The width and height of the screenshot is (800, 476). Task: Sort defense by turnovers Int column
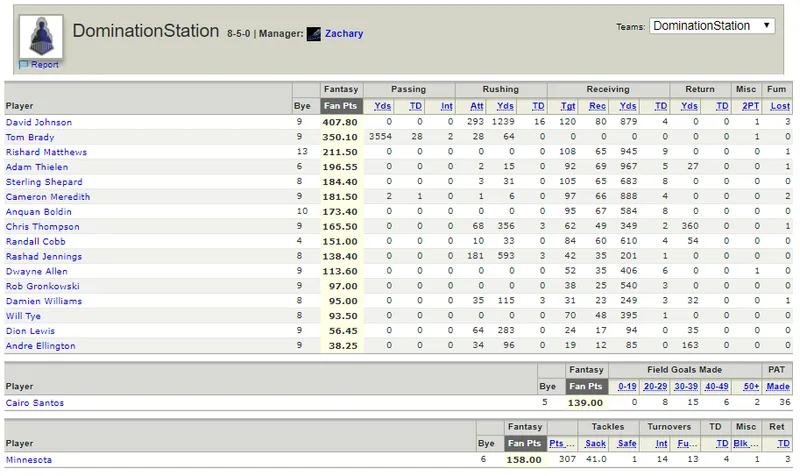pyautogui.click(x=661, y=444)
